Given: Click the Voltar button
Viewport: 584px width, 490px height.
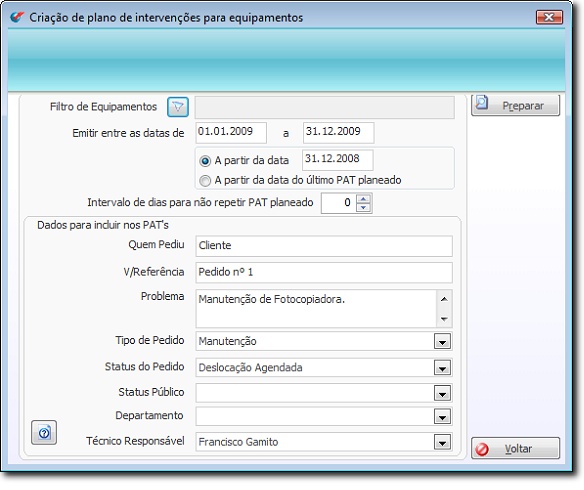Looking at the screenshot, I should point(515,448).
